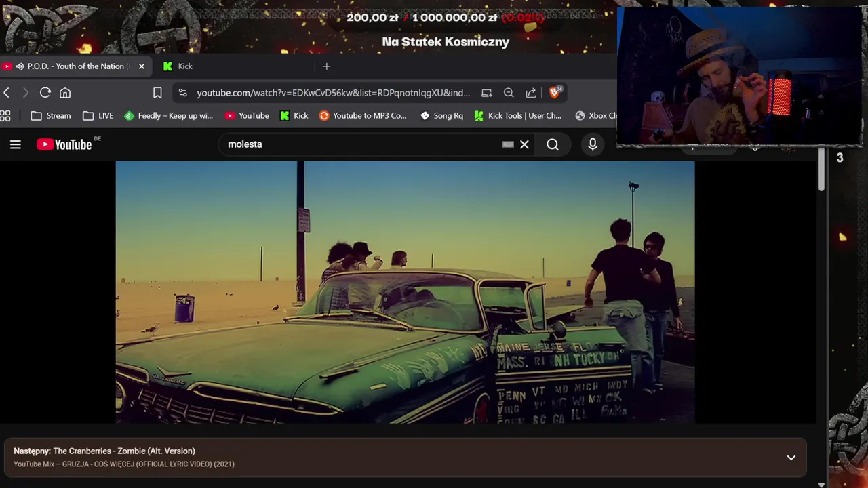Mute the tab via the speaker icon
Image resolution: width=868 pixels, height=488 pixels.
point(20,66)
